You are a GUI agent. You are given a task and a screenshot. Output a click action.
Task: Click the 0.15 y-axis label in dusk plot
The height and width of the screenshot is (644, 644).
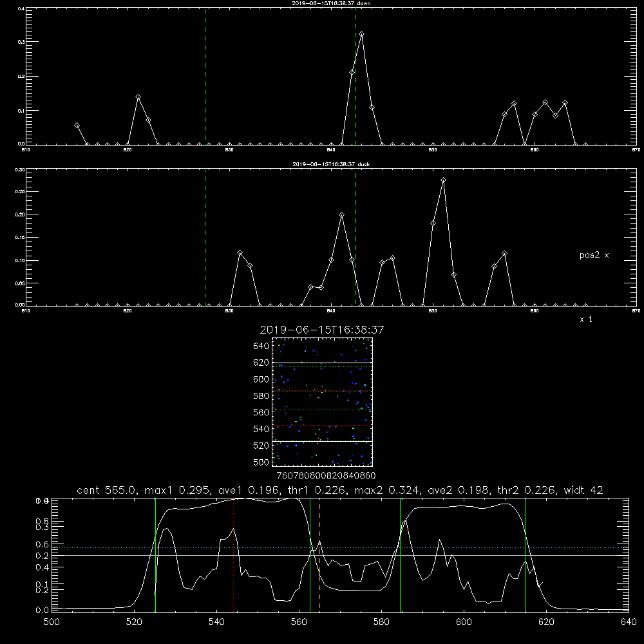19,238
